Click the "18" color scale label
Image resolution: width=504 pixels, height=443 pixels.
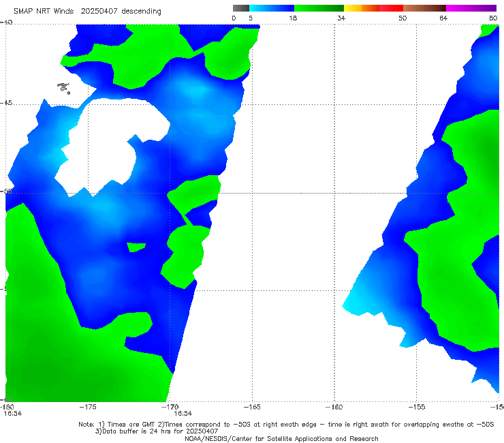pos(293,18)
